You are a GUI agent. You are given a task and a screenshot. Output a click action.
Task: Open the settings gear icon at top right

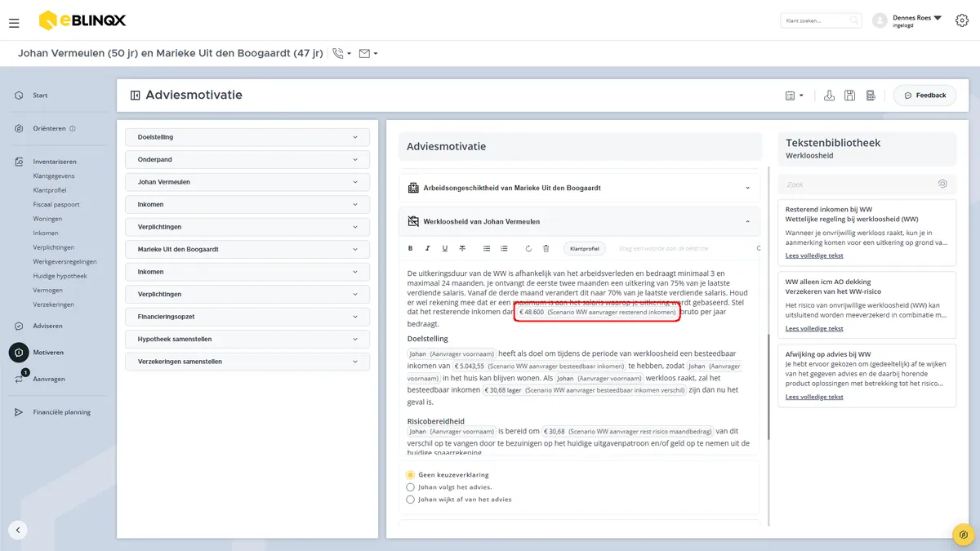[961, 20]
